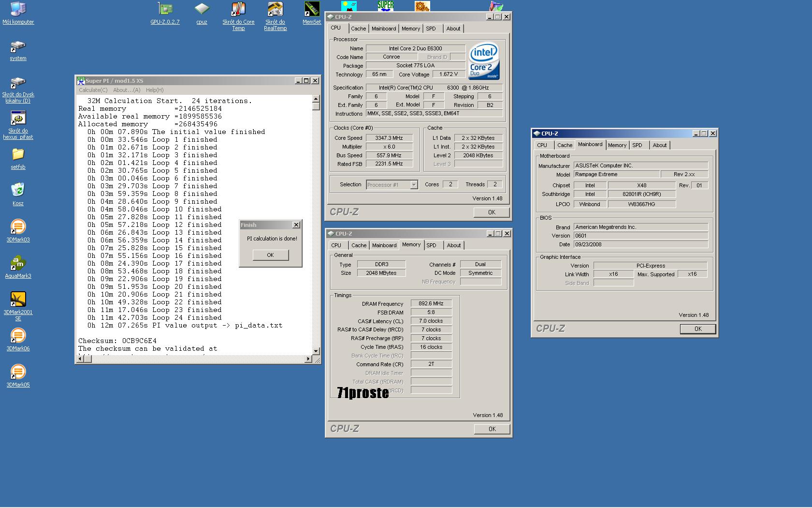
Task: Open the system shortcut icon
Action: click(x=18, y=50)
